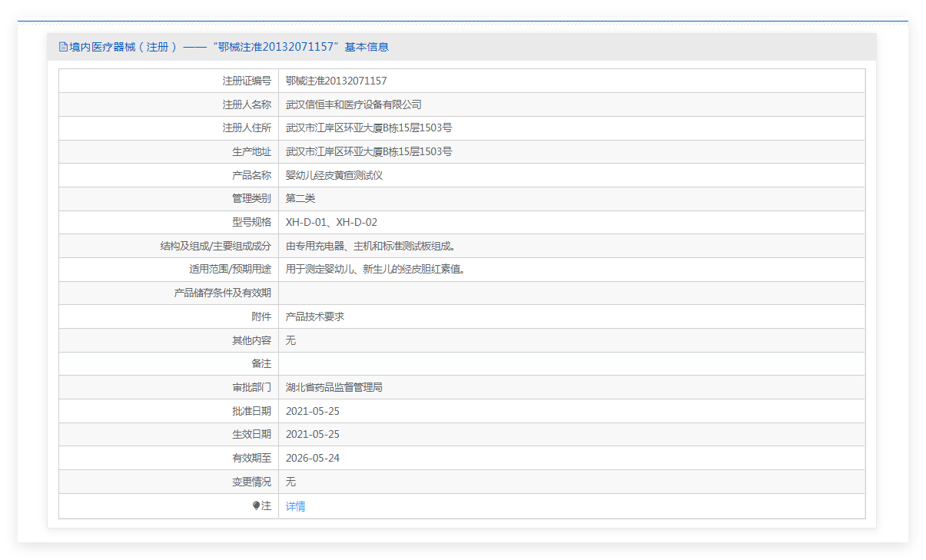Image resolution: width=926 pixels, height=560 pixels.
Task: Click the 无 value in 变更情况 row
Action: pos(290,482)
